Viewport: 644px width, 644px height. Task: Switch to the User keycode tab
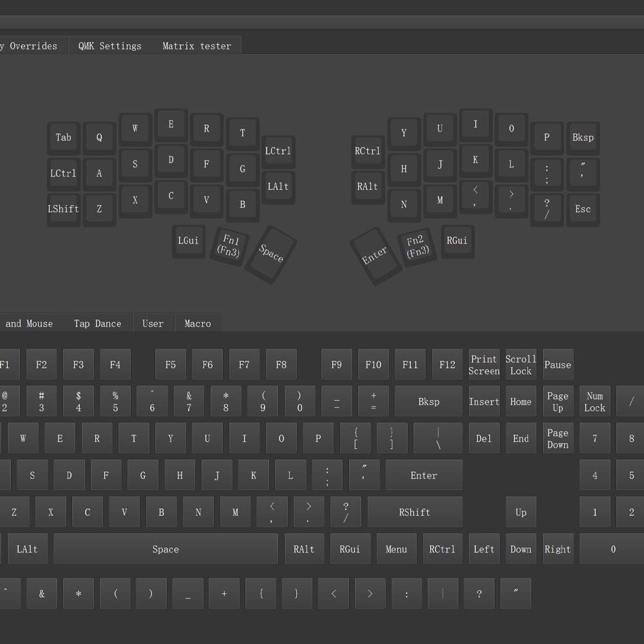click(153, 323)
